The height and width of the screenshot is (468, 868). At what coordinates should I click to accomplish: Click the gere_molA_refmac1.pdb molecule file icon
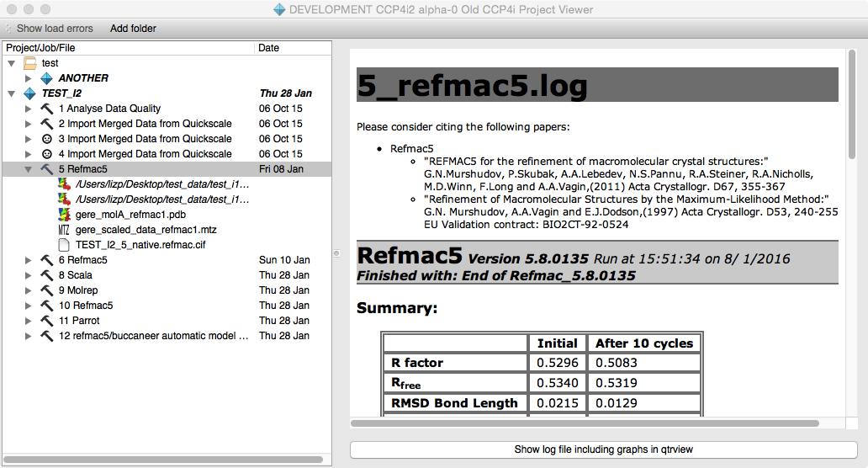click(64, 215)
